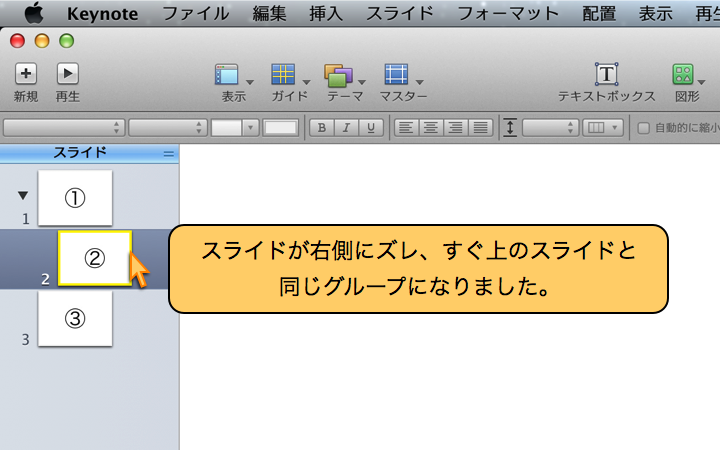The width and height of the screenshot is (720, 450).
Task: Close window with red button
Action: click(x=17, y=41)
